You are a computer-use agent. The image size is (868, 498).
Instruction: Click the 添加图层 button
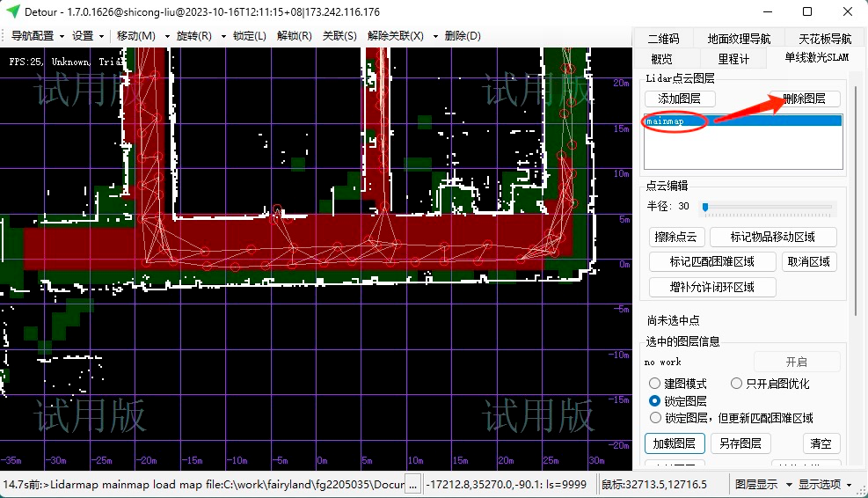pos(679,99)
